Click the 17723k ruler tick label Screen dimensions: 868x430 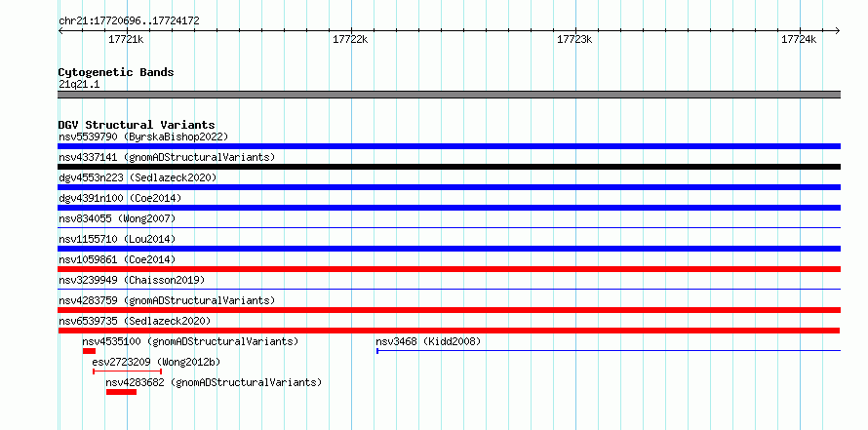click(574, 39)
